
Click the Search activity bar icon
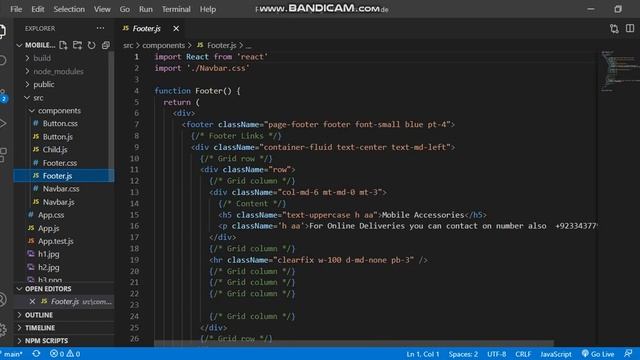point(2,60)
